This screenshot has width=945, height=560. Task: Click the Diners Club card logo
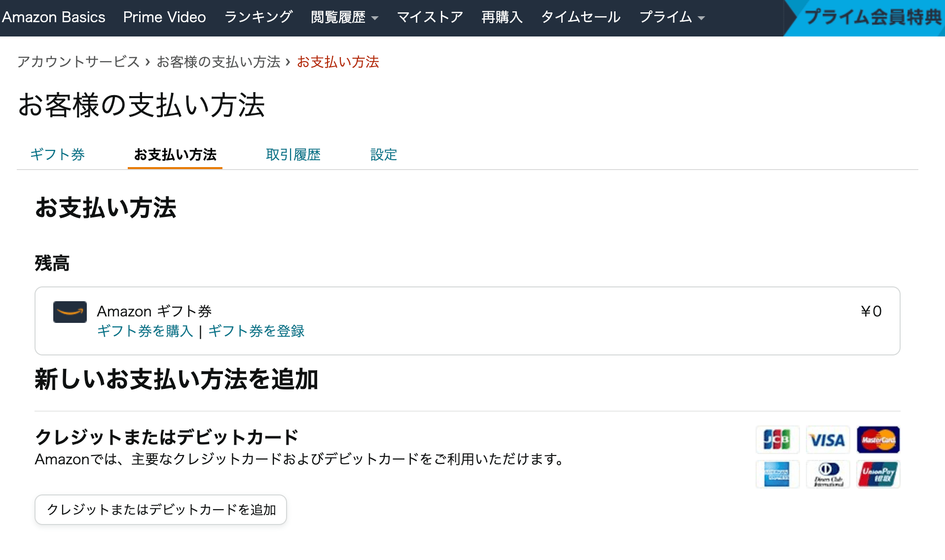(828, 474)
